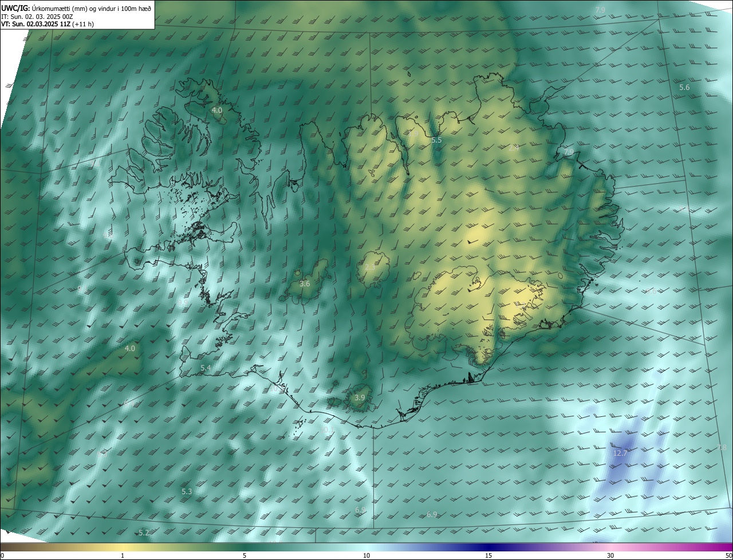Click the 5.3 value label

click(x=187, y=491)
